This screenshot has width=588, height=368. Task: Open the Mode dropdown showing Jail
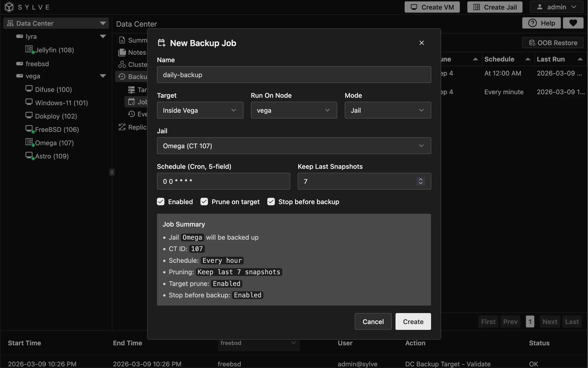(387, 110)
